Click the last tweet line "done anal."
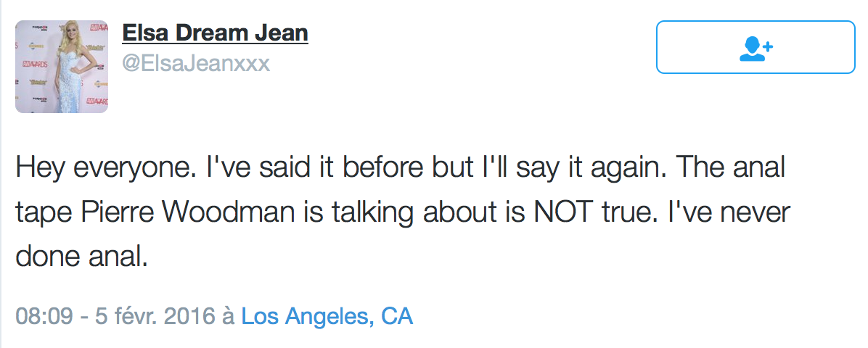Screen dimensions: 868x348 click(81, 257)
